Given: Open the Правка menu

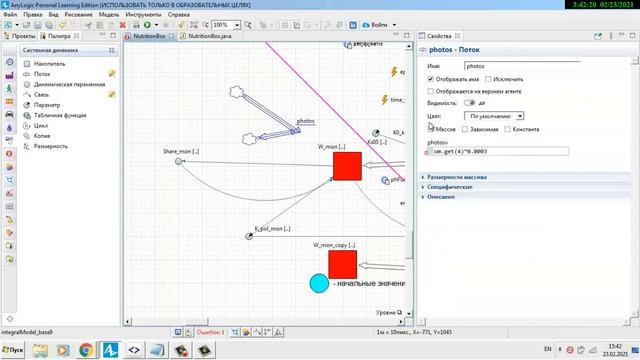Looking at the screenshot, I should click(33, 14).
